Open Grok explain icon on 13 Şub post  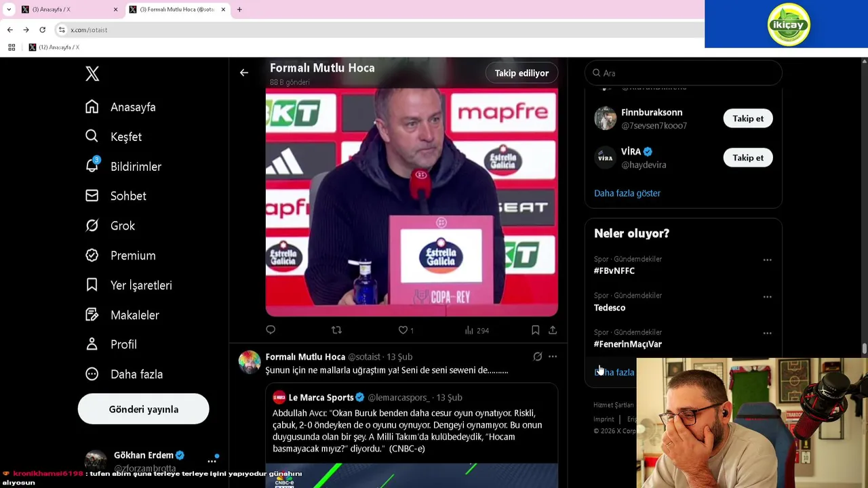[538, 357]
